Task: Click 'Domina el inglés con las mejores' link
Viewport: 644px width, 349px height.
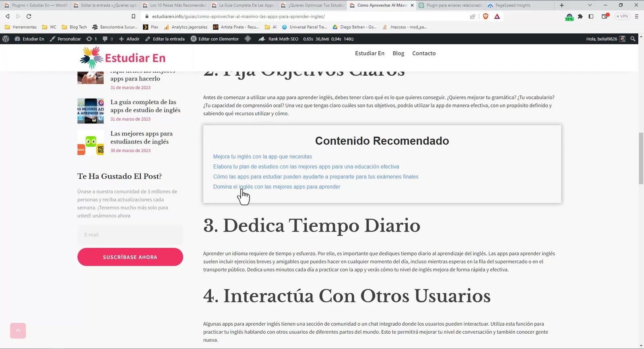Action: (x=277, y=187)
